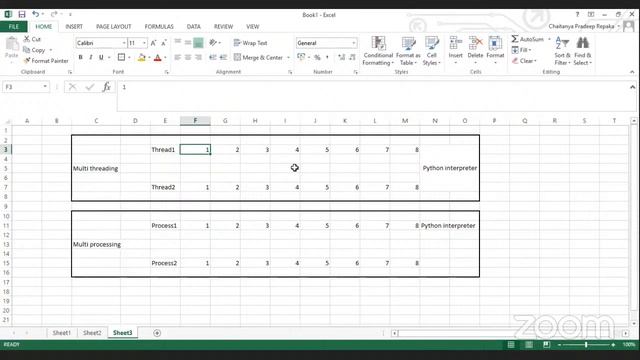The height and width of the screenshot is (360, 640).
Task: Switch to the INSERT ribbon tab
Action: pyautogui.click(x=74, y=27)
